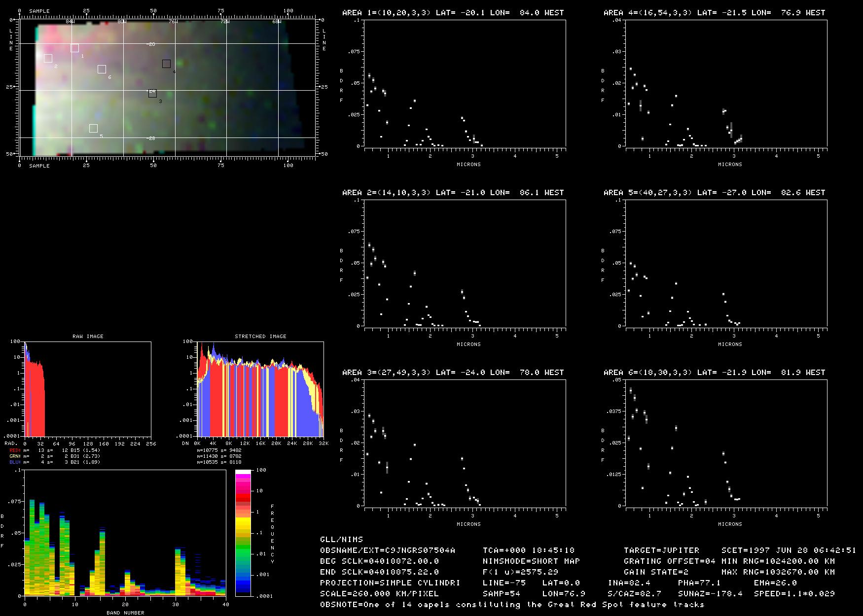Screen dimensions: 863x616
Task: Select the AREA 4 spectrum plot
Action: click(726, 83)
